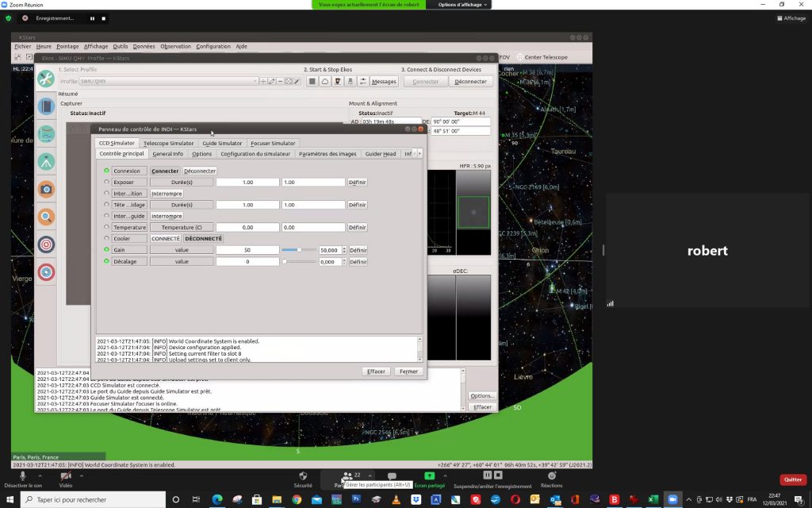
Task: Open the Zoom participants panel icon
Action: [x=347, y=476]
